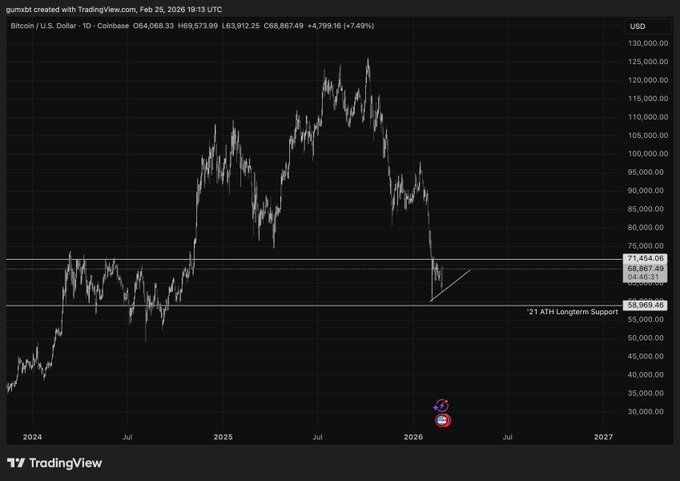The height and width of the screenshot is (481, 680).
Task: Click the bar countdown timer 04:46:31
Action: (643, 277)
